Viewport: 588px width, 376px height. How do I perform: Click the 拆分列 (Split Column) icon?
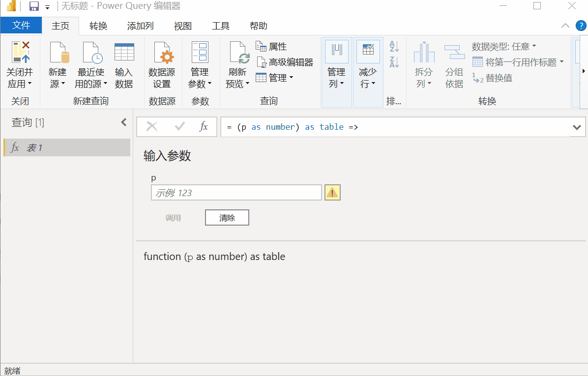pyautogui.click(x=424, y=52)
